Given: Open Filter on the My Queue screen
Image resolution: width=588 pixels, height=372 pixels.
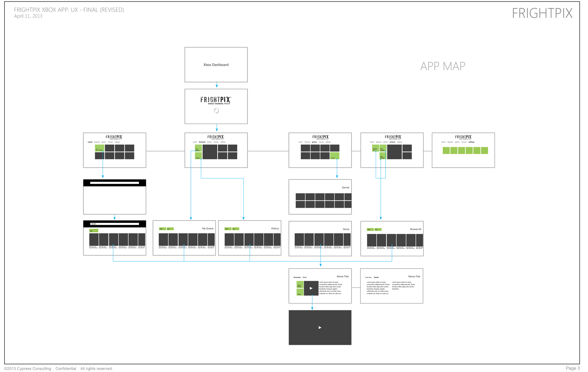Looking at the screenshot, I should pyautogui.click(x=162, y=229).
